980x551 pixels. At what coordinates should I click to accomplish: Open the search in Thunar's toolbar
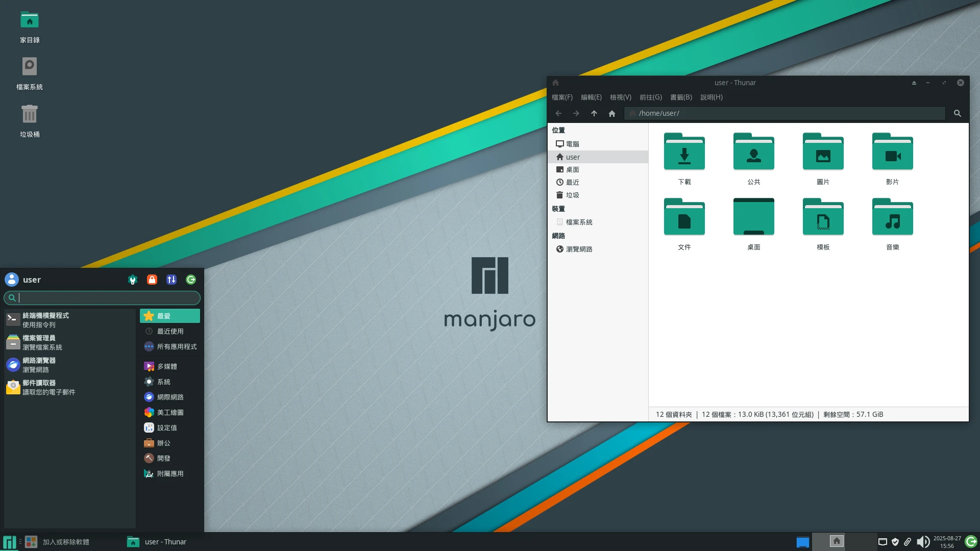click(x=957, y=113)
